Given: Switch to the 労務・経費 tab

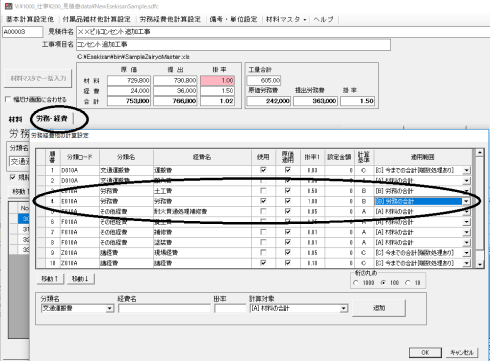Looking at the screenshot, I should pyautogui.click(x=52, y=118).
